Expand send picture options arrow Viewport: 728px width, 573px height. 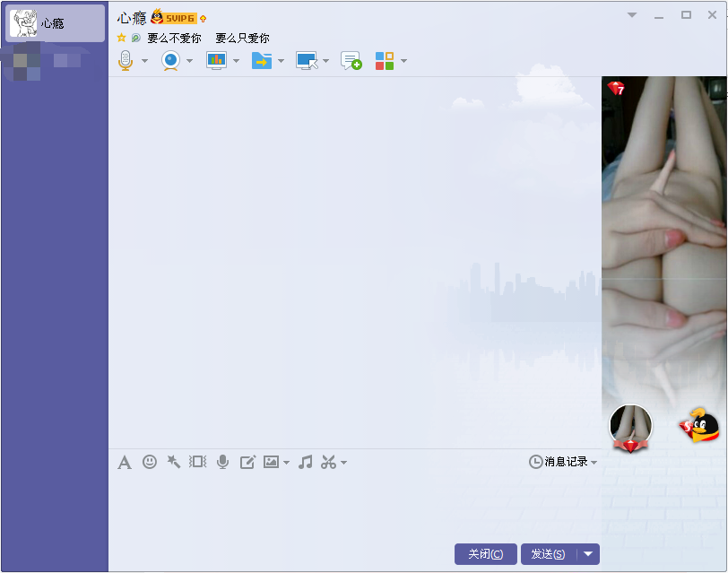coord(287,463)
